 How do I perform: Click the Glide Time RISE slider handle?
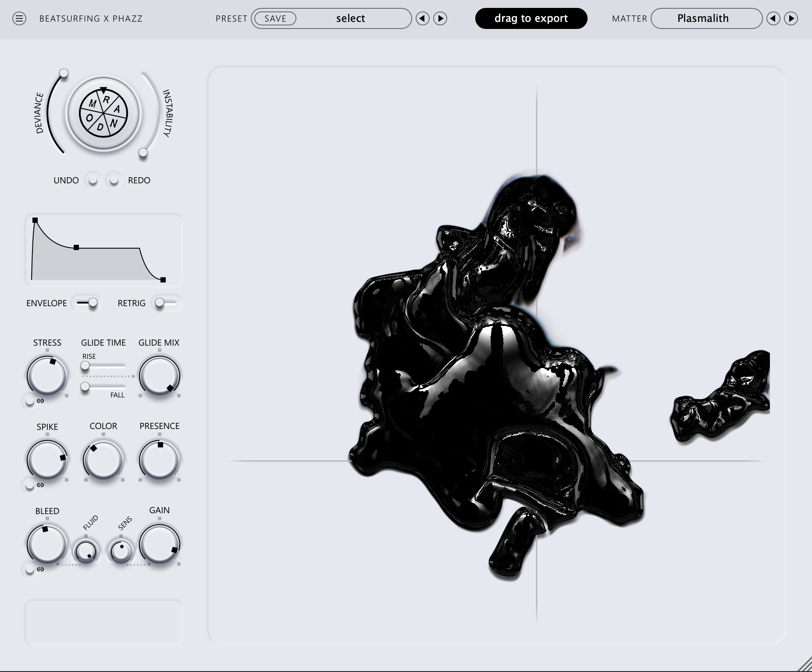pos(85,365)
